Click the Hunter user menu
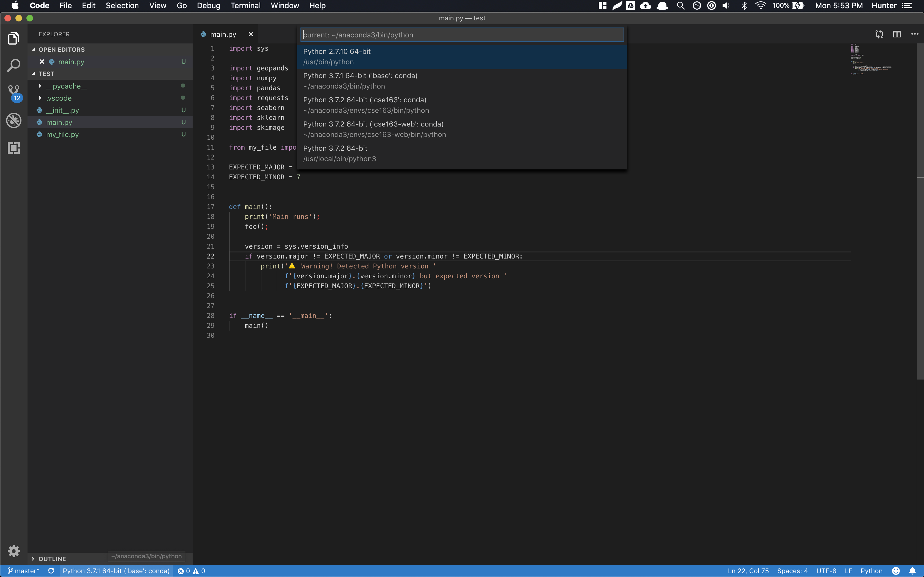 click(884, 5)
